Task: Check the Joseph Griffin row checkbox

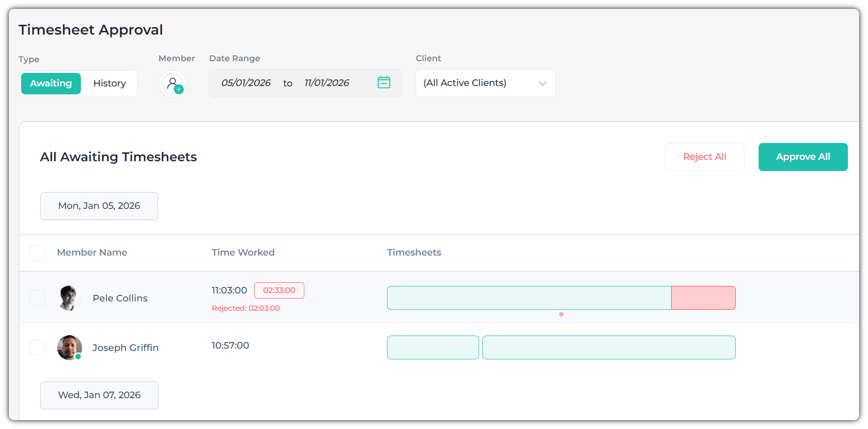Action: 37,348
